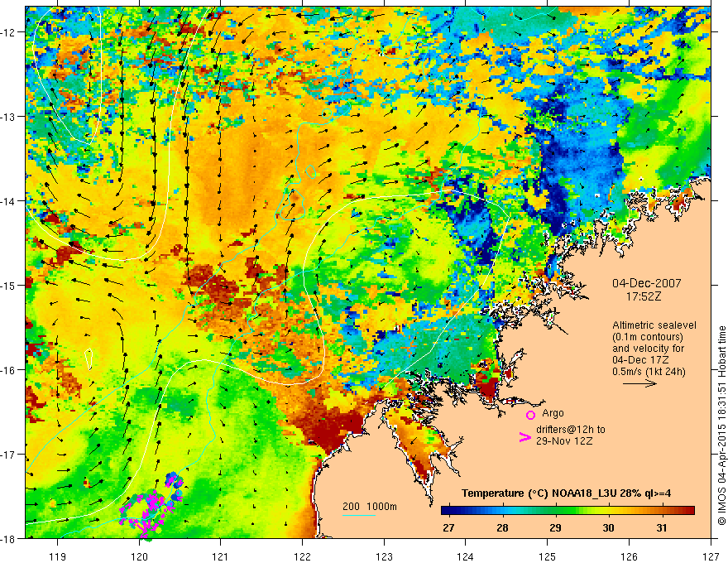This screenshot has height=563, width=728.
Task: Click the color bar tick label 28
Action: pos(502,527)
